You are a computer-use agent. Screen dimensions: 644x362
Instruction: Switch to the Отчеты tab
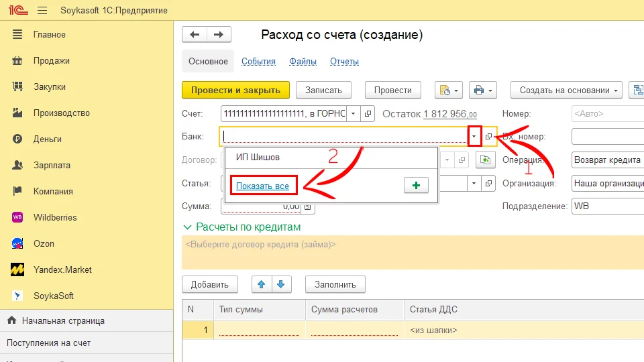[344, 61]
